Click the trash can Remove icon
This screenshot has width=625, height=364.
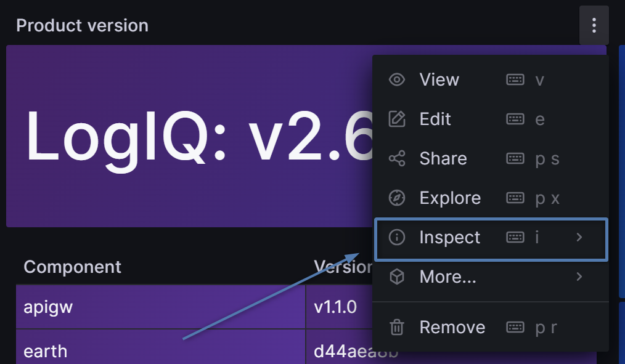click(397, 327)
